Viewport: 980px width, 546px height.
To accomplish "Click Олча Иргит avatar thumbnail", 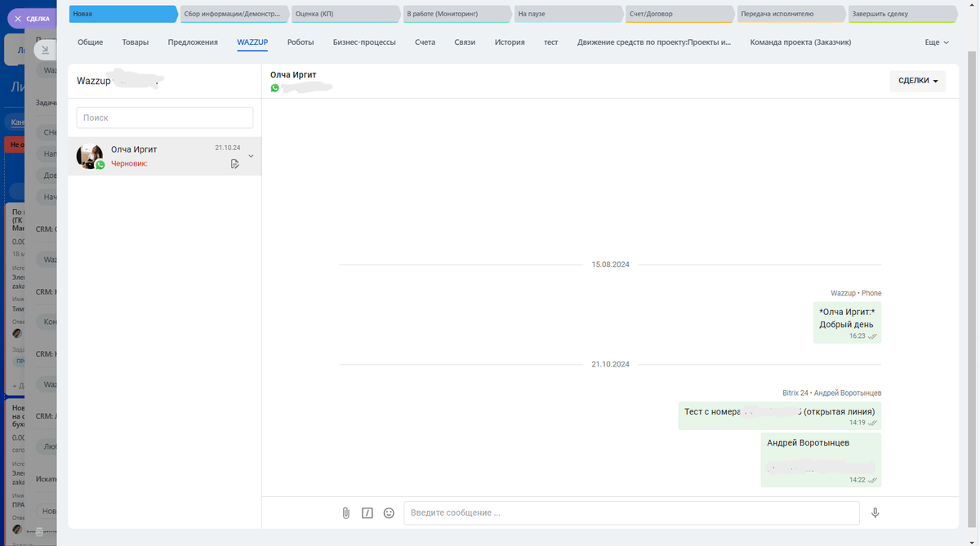I will (x=89, y=156).
